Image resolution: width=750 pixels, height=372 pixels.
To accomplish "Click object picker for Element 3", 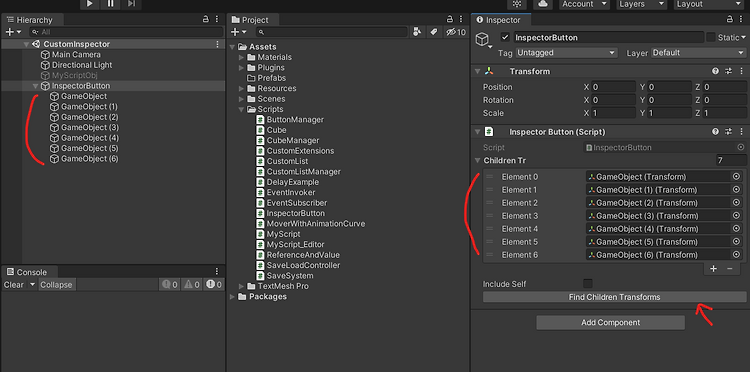I will 736,216.
